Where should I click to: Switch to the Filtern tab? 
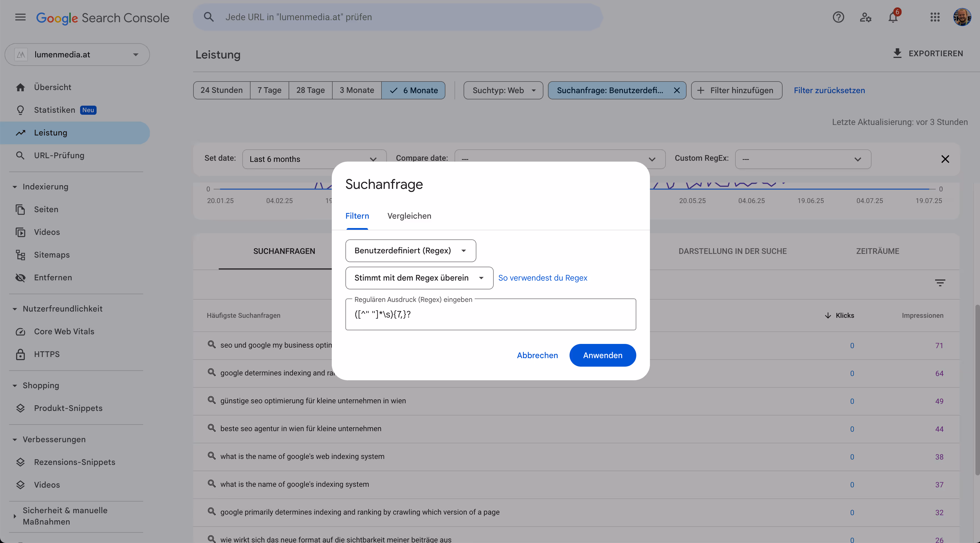tap(357, 216)
